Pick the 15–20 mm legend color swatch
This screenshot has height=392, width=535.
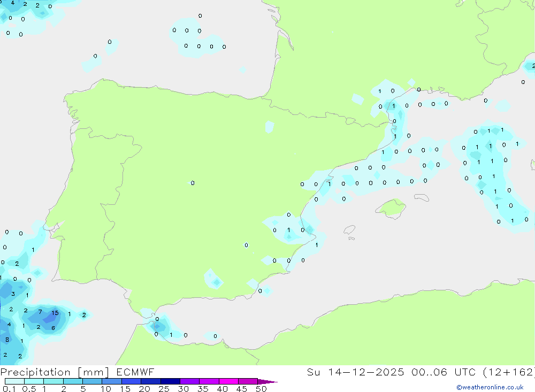(131, 381)
